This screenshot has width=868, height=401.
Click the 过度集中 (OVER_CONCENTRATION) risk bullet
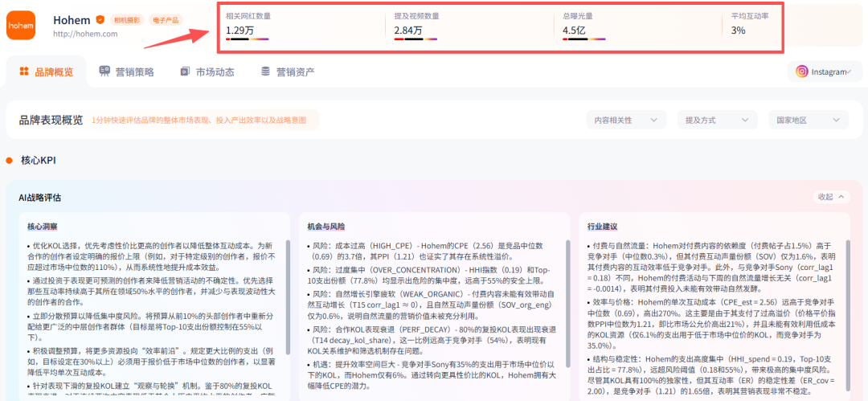(432, 276)
